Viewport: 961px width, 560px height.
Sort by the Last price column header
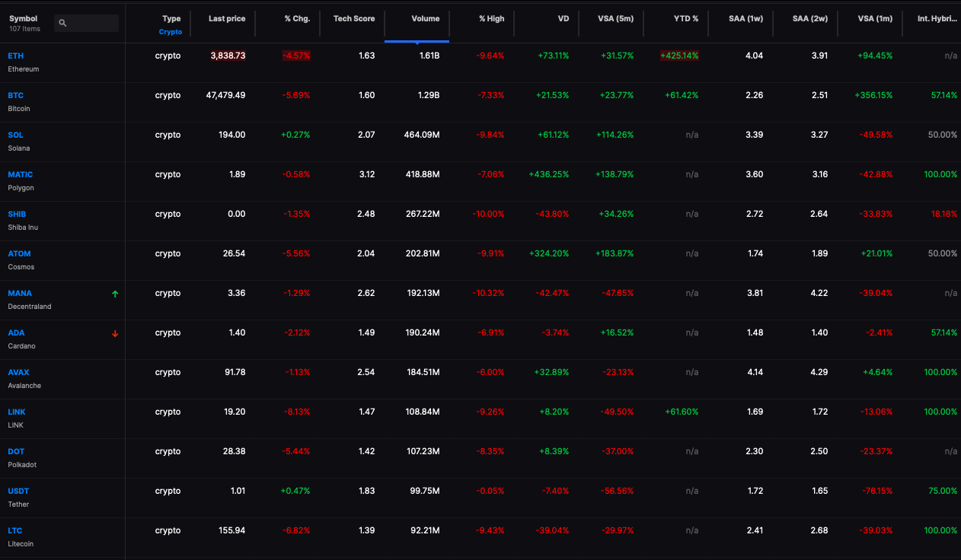tap(227, 18)
